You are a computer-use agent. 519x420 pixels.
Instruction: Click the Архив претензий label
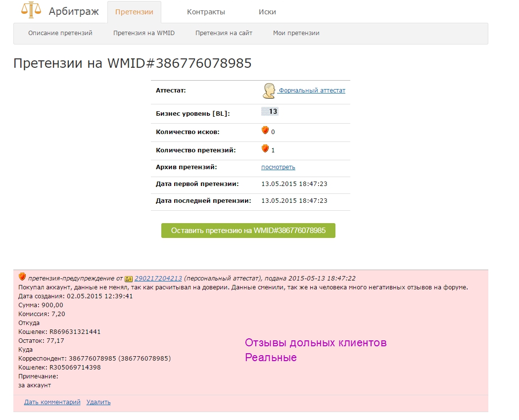187,167
